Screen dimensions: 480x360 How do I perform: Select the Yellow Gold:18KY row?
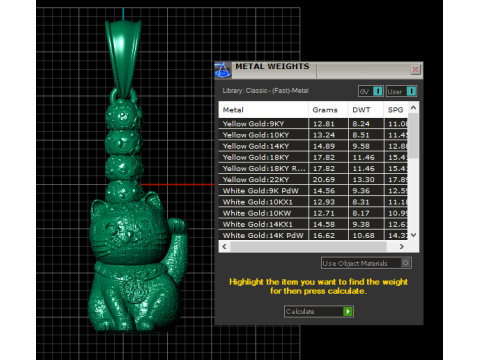click(x=313, y=157)
